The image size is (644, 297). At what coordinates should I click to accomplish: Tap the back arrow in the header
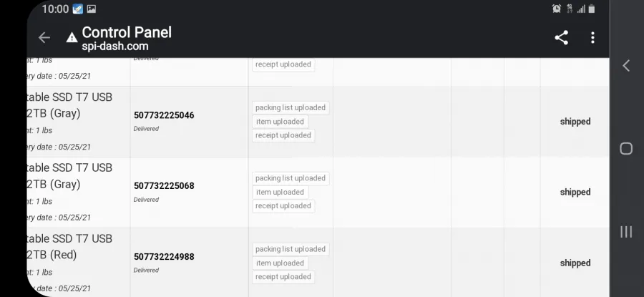point(44,38)
